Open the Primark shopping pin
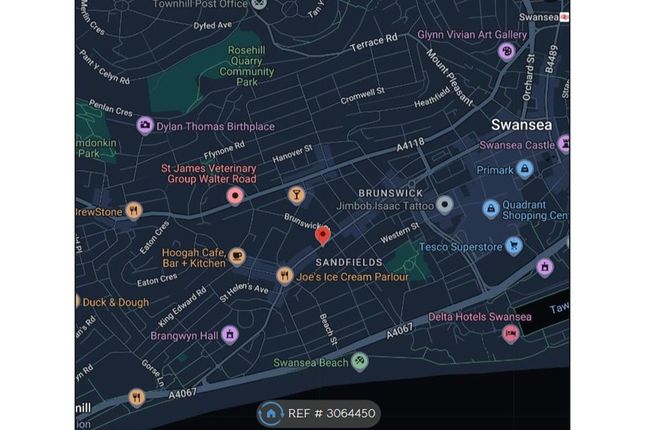Screen dimensions: 645x430 pos(524,169)
